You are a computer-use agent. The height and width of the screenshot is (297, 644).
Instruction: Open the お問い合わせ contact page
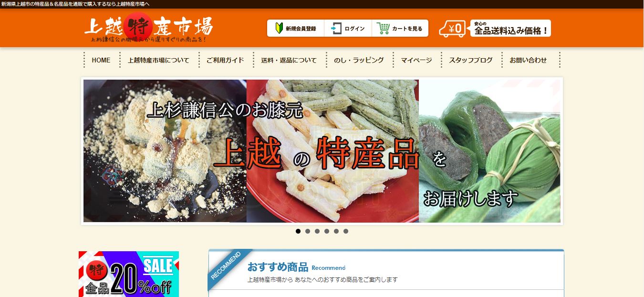[528, 60]
